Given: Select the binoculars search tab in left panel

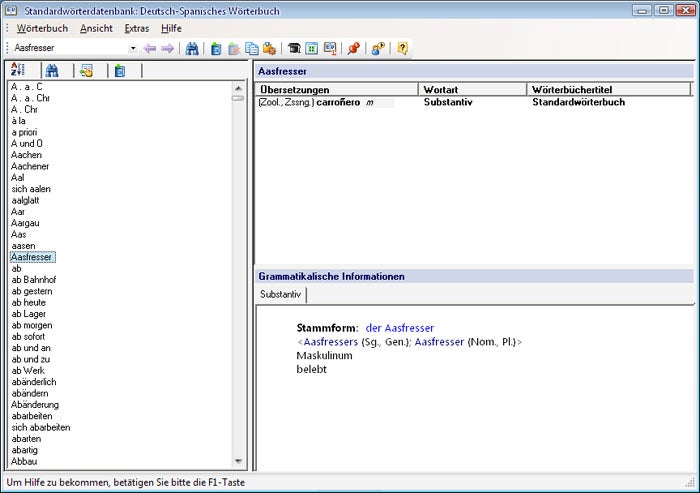Looking at the screenshot, I should pyautogui.click(x=52, y=70).
